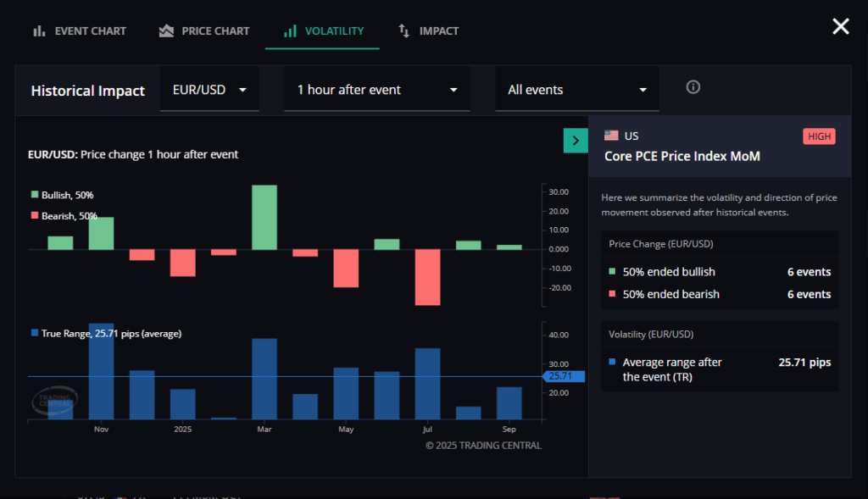Switch to the Impact tab
Screen dimensions: 868x499
point(438,31)
